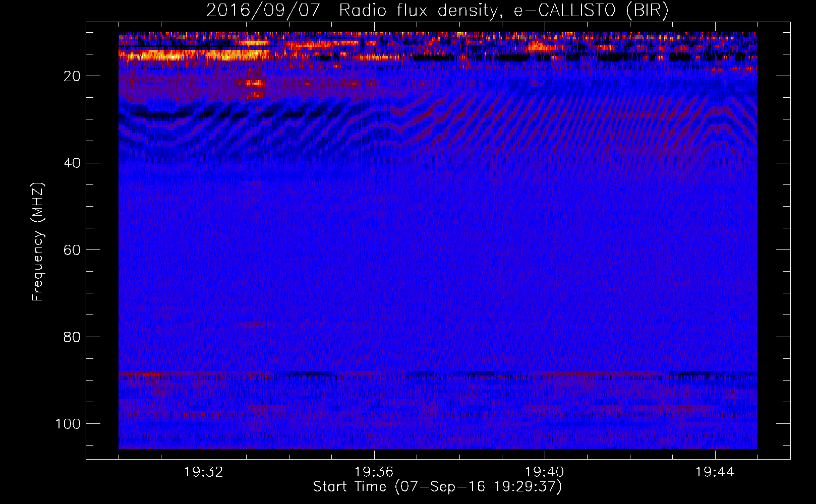816x504 pixels.
Task: Click the 19:44 time tick label
Action: [x=715, y=472]
